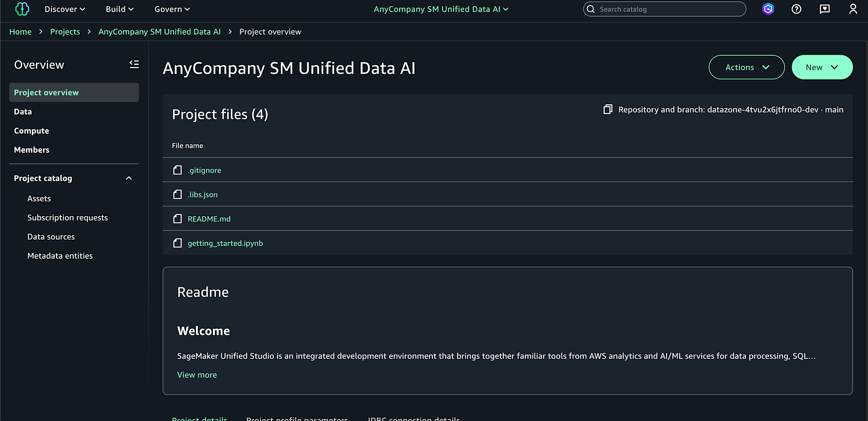Go to Compute in sidebar
The image size is (868, 421).
32,131
